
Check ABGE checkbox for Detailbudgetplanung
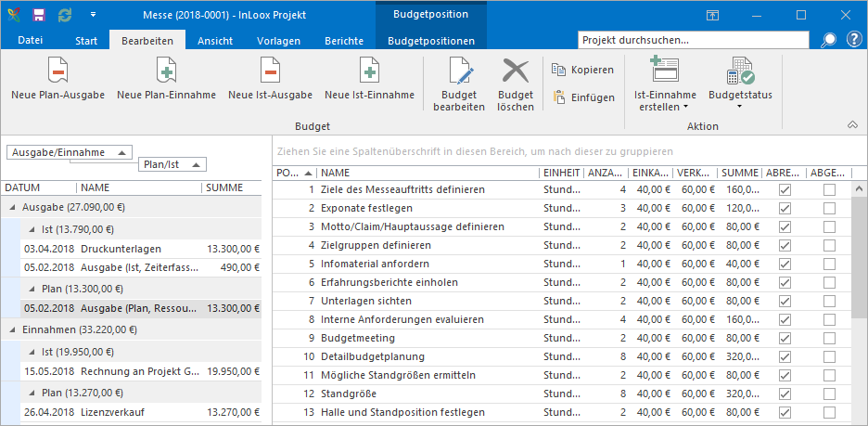pos(829,356)
